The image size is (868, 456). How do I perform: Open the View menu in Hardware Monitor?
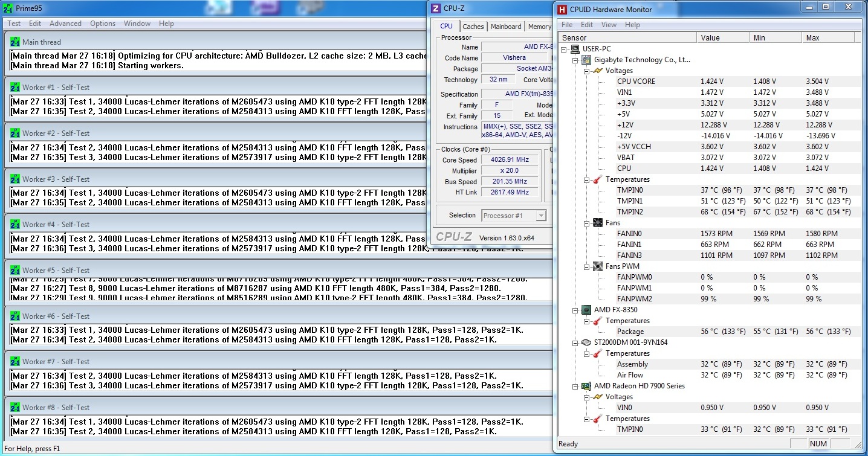[x=609, y=25]
